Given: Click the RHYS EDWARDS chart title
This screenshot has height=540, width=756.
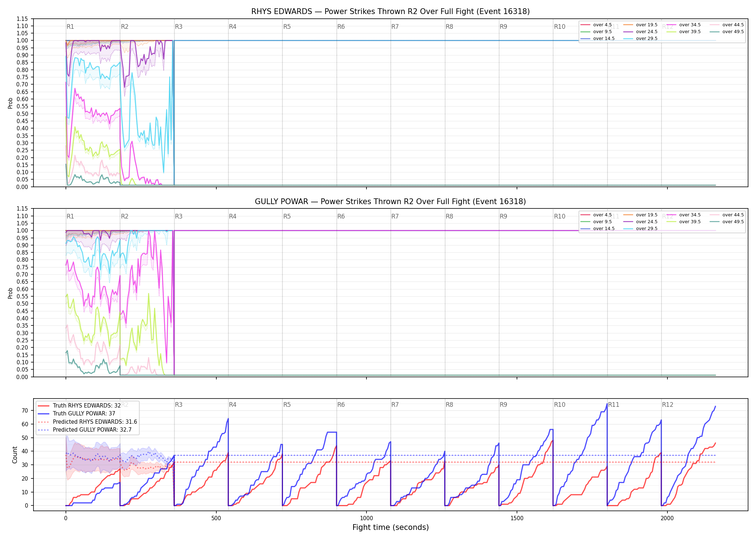Looking at the screenshot, I should tap(390, 12).
